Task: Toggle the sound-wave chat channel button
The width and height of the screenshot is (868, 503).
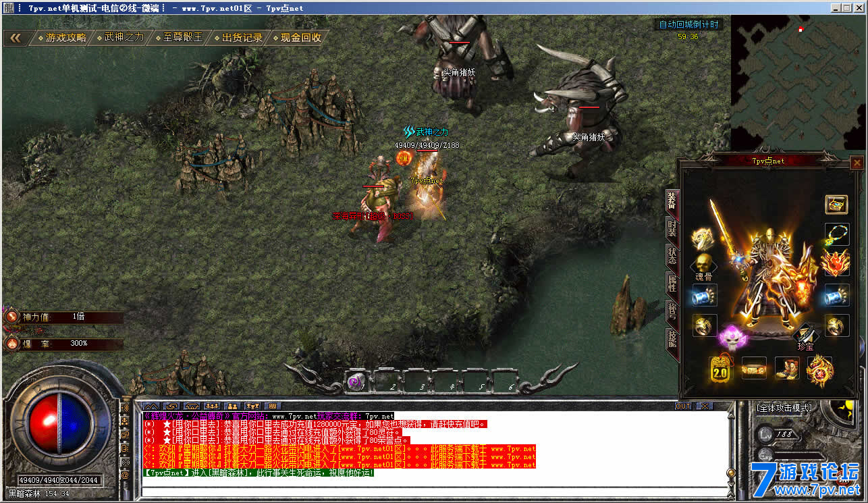Action: (x=125, y=408)
